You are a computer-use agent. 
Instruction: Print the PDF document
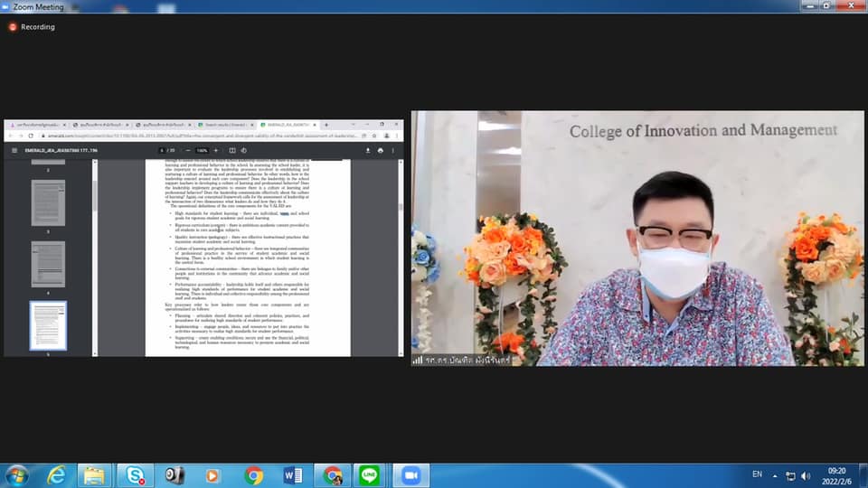(x=381, y=150)
